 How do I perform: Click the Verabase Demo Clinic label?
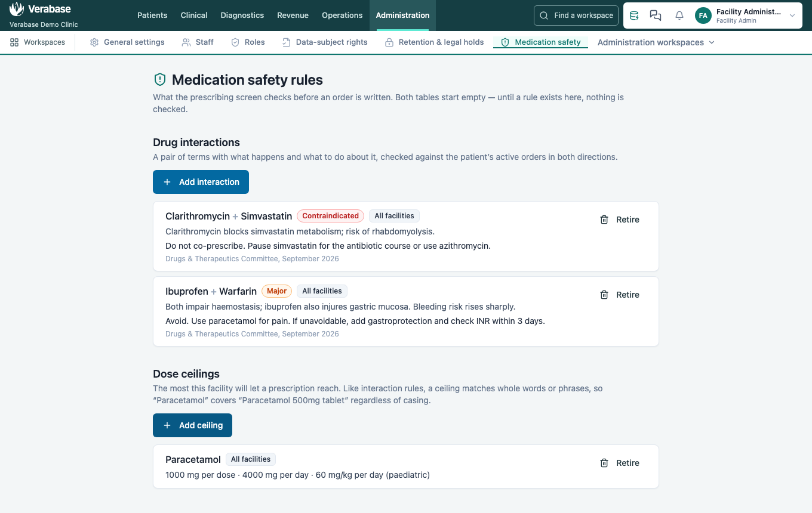pyautogui.click(x=44, y=24)
